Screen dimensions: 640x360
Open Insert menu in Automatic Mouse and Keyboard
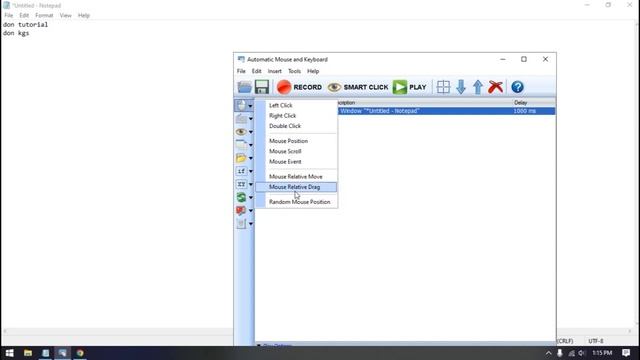tap(275, 71)
